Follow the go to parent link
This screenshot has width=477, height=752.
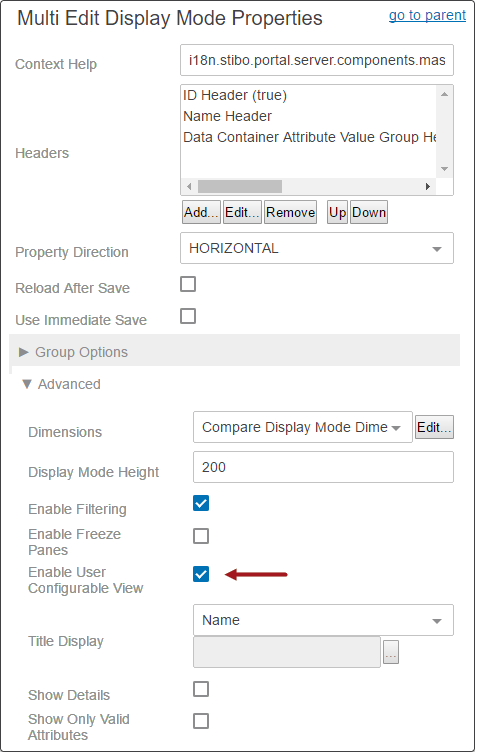click(427, 15)
